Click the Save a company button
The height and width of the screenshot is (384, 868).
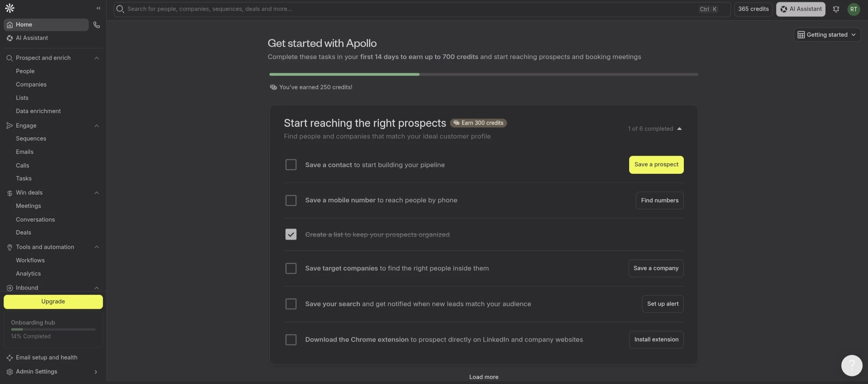(656, 268)
